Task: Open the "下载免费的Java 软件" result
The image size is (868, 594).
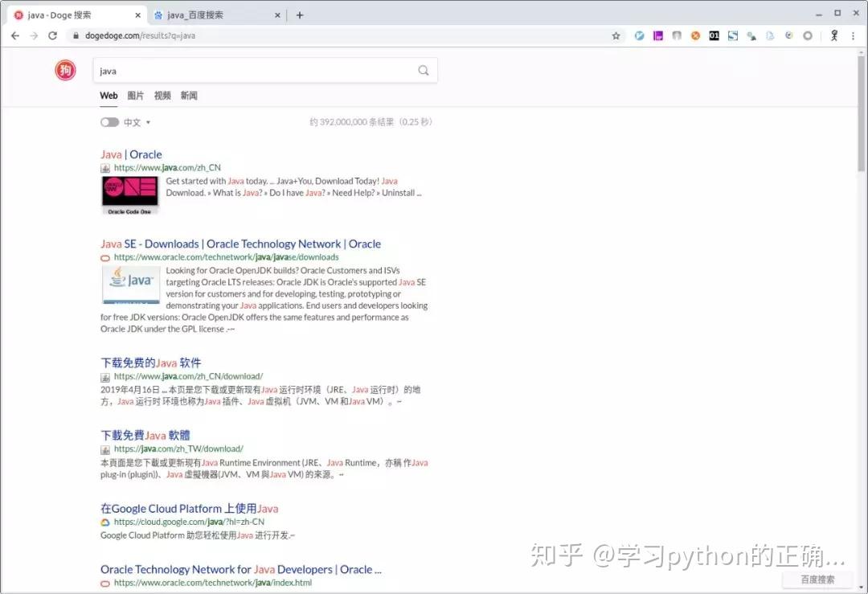Action: pos(150,363)
